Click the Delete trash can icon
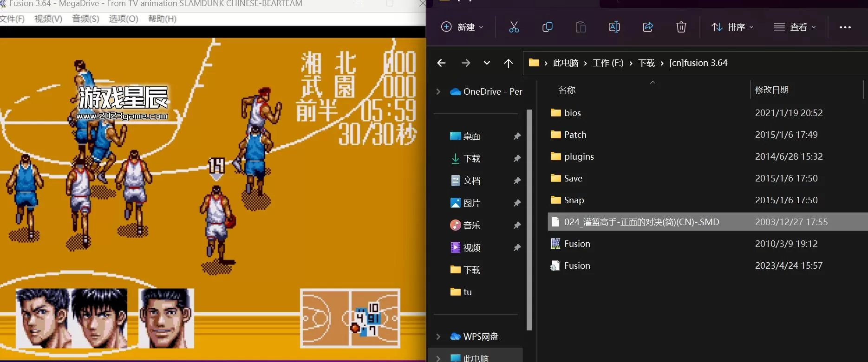The height and width of the screenshot is (362, 868). click(x=681, y=27)
